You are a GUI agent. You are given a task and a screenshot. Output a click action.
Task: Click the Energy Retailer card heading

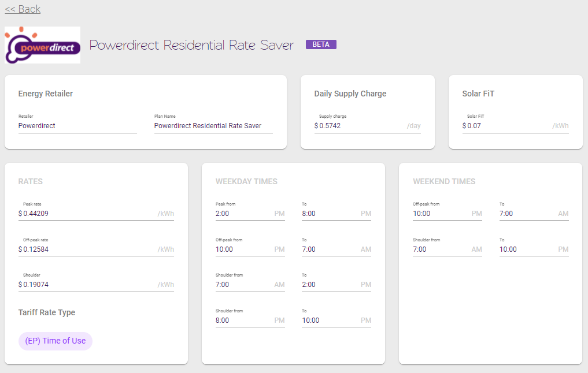(45, 94)
